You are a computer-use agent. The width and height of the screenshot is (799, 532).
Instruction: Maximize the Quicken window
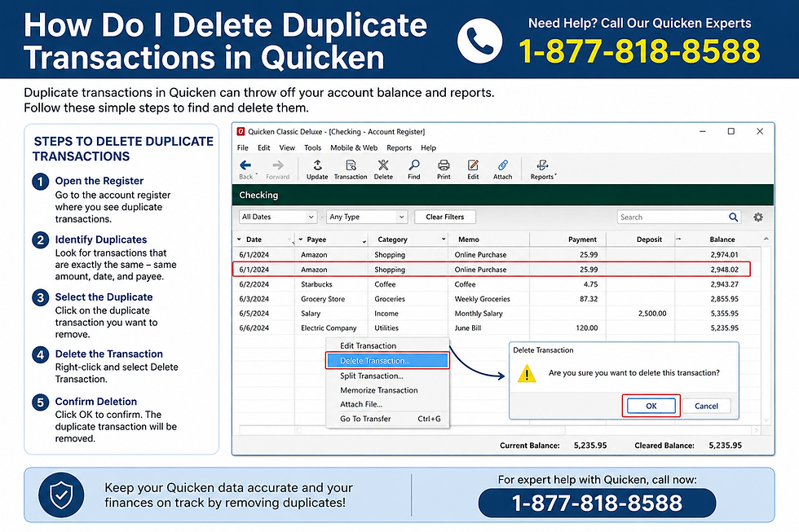pos(731,131)
